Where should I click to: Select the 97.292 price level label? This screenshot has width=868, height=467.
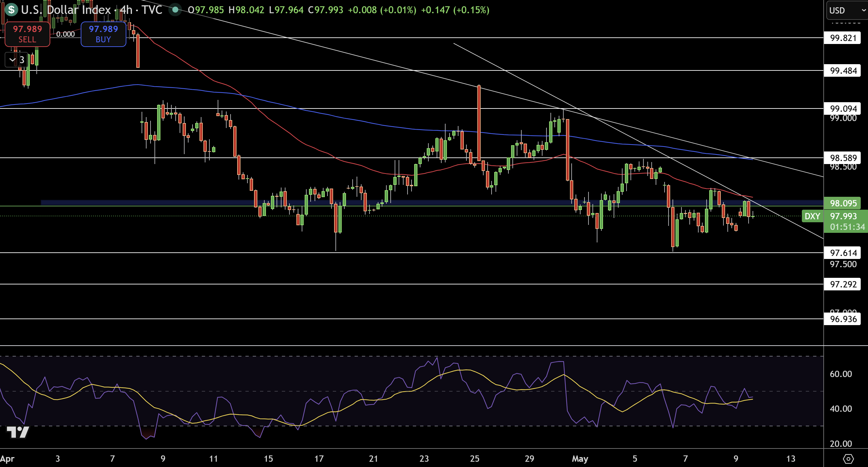point(842,284)
